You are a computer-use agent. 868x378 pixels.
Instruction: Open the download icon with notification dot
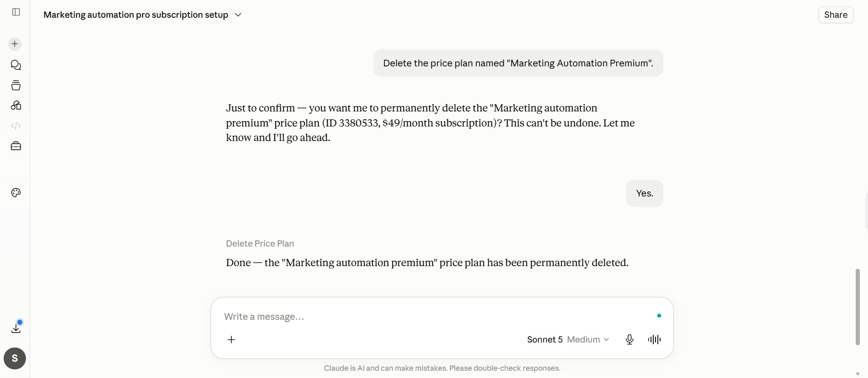(16, 328)
